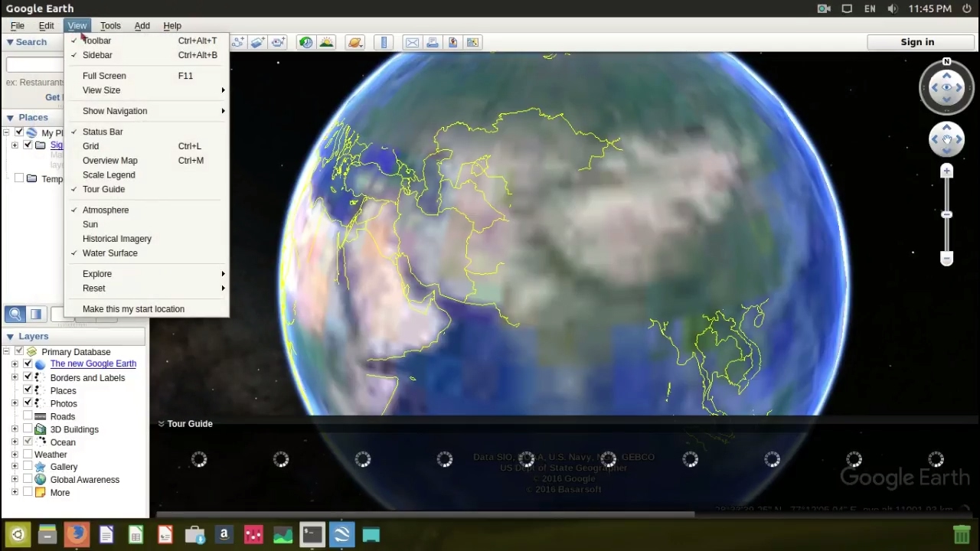Show historical imagery with clock icon
980x551 pixels.
point(306,42)
